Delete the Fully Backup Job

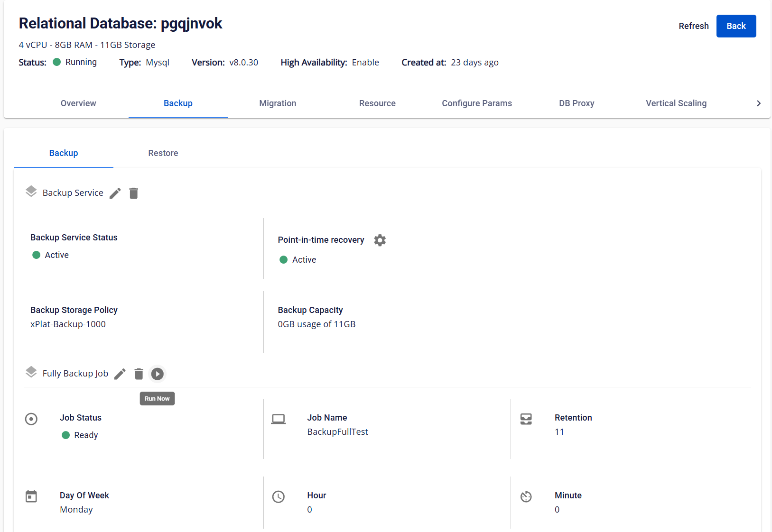coord(139,374)
